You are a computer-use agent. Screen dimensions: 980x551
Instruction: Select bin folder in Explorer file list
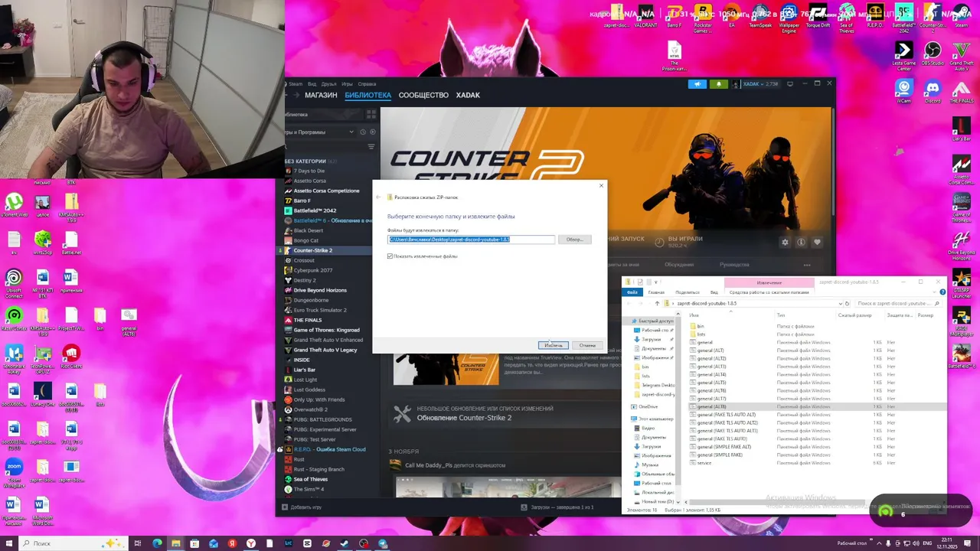pos(701,327)
